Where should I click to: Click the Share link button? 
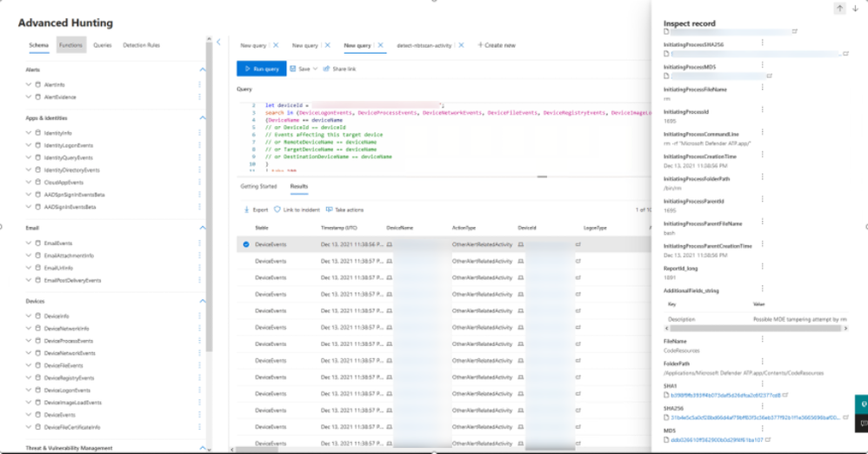click(x=339, y=69)
